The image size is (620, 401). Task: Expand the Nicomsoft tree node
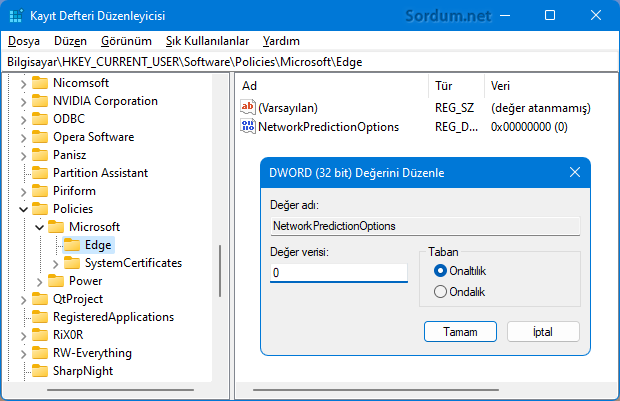23,84
